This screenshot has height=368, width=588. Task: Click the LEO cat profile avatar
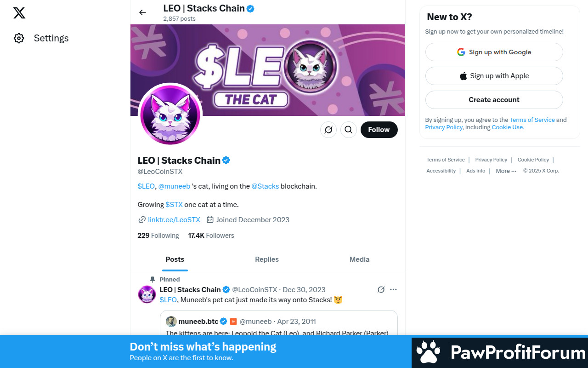pos(170,114)
